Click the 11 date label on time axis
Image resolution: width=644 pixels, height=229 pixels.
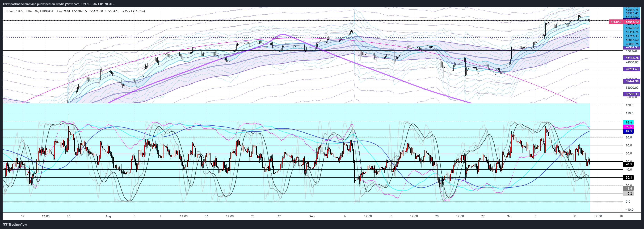[x=575, y=216]
